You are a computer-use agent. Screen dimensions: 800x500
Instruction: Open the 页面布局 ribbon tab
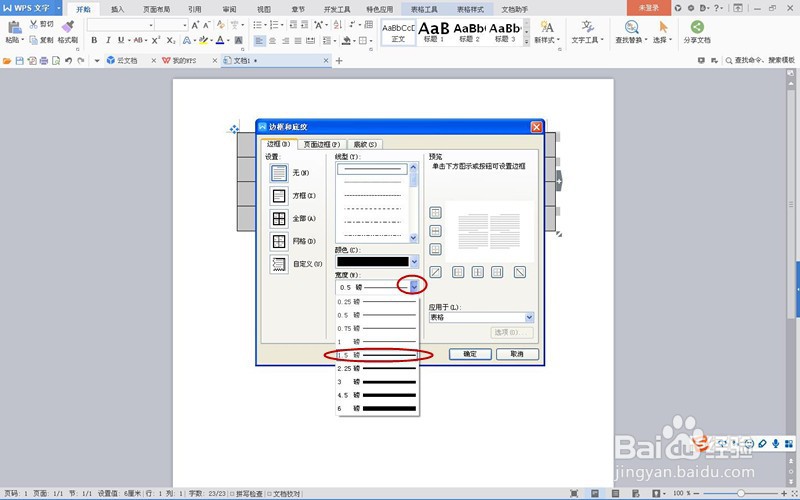(157, 9)
